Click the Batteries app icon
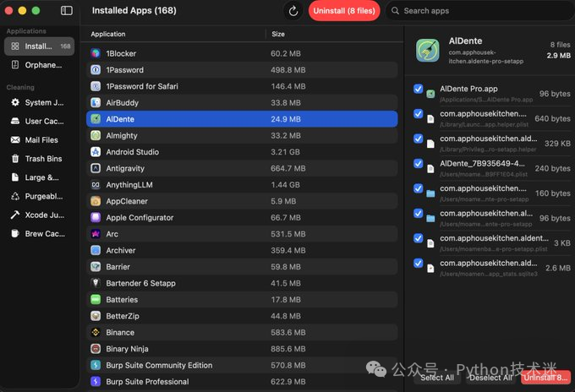The width and height of the screenshot is (575, 392). pyautogui.click(x=96, y=299)
